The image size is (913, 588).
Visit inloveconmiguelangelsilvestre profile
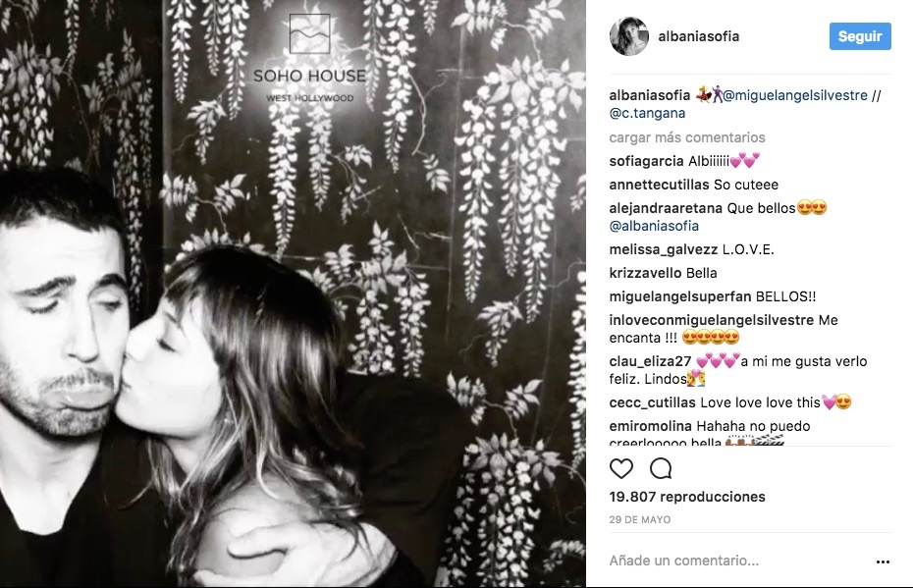[712, 320]
